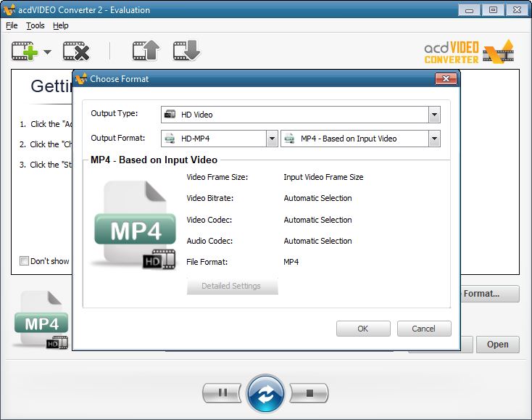
Task: Click the Input Video Frame Size value
Action: click(x=323, y=177)
